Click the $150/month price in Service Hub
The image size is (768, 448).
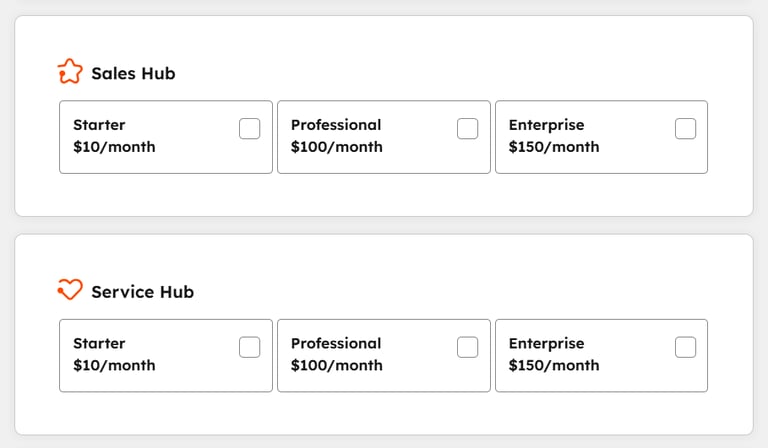pos(554,365)
